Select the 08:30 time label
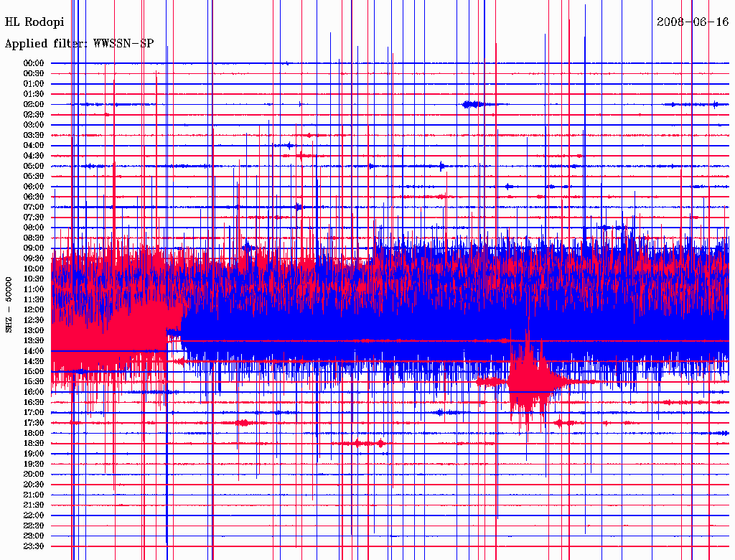This screenshot has height=560, width=735. pyautogui.click(x=34, y=238)
